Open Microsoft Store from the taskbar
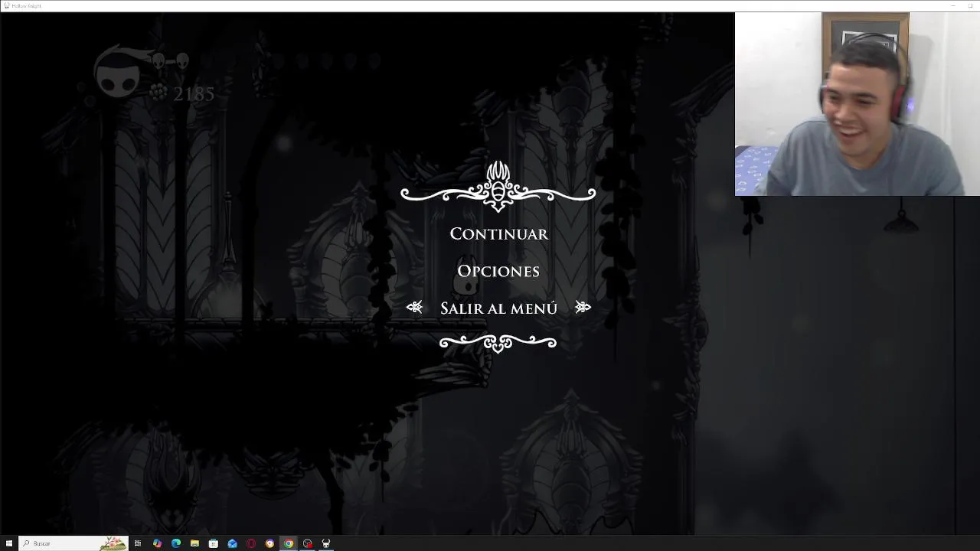Screen dimensions: 980x551 tap(214, 543)
